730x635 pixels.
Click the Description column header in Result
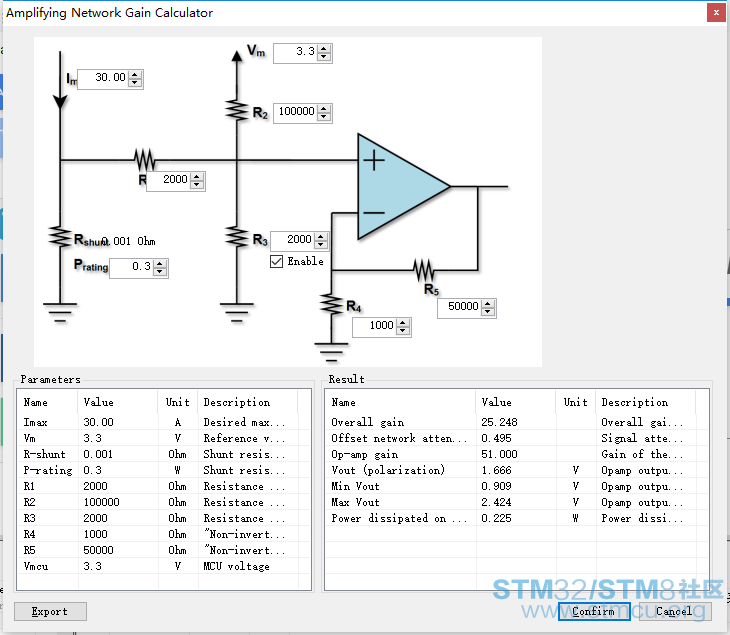click(x=645, y=402)
